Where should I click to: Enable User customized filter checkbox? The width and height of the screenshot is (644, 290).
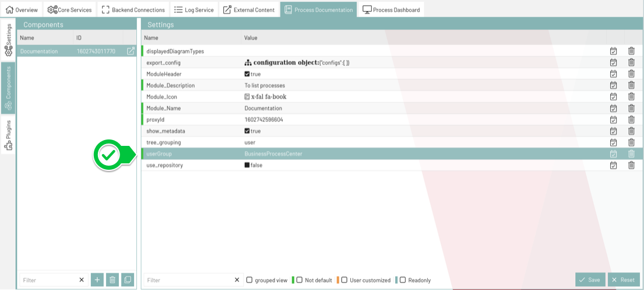point(344,279)
